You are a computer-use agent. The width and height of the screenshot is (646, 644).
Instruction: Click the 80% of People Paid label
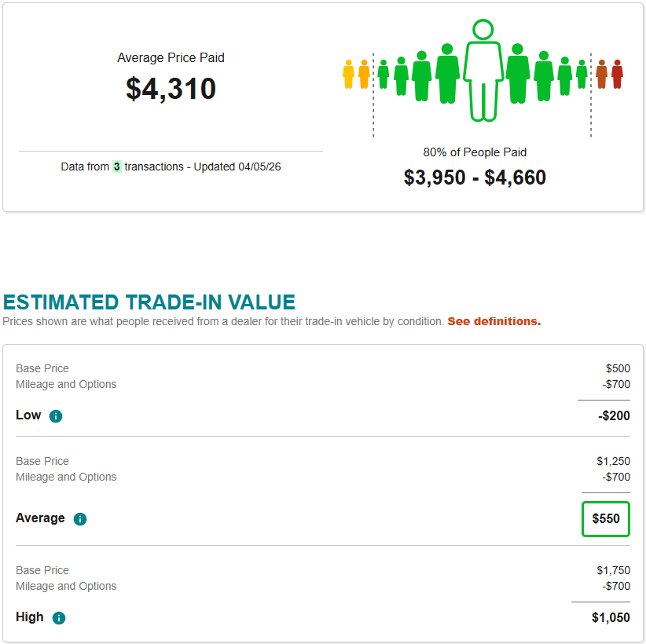pos(475,152)
